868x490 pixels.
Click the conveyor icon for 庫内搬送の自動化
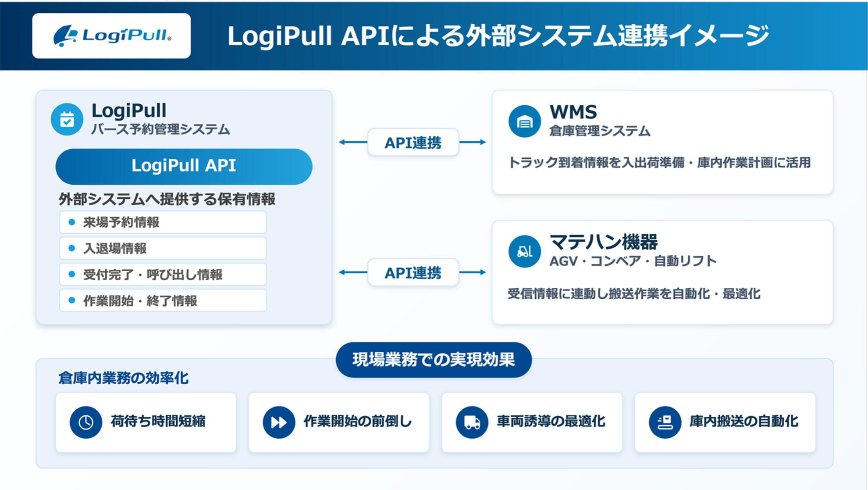[x=665, y=422]
